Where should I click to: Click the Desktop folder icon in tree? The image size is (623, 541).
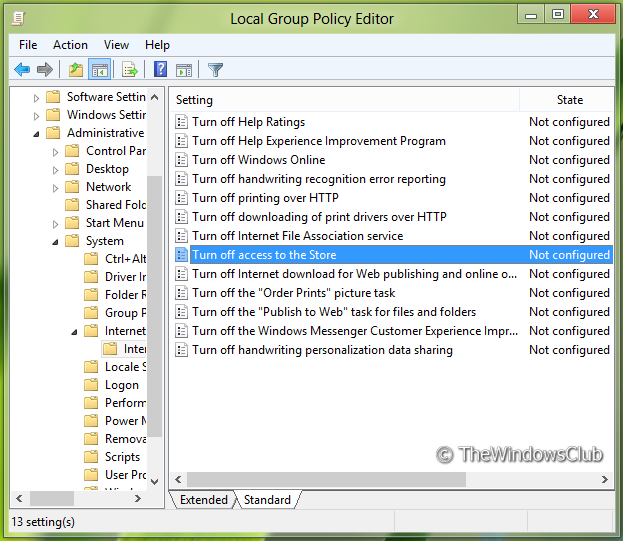tap(72, 169)
